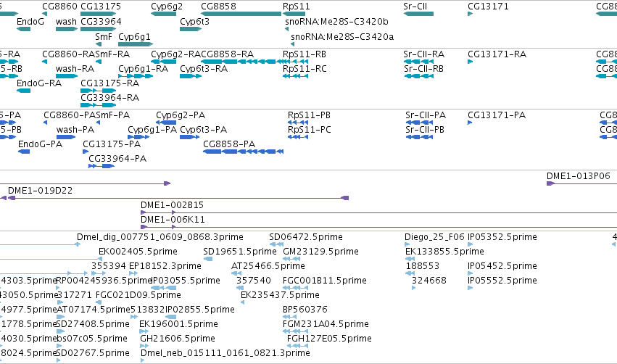Select the CG8858-RA transcript label
This screenshot has height=364, width=617.
click(228, 54)
